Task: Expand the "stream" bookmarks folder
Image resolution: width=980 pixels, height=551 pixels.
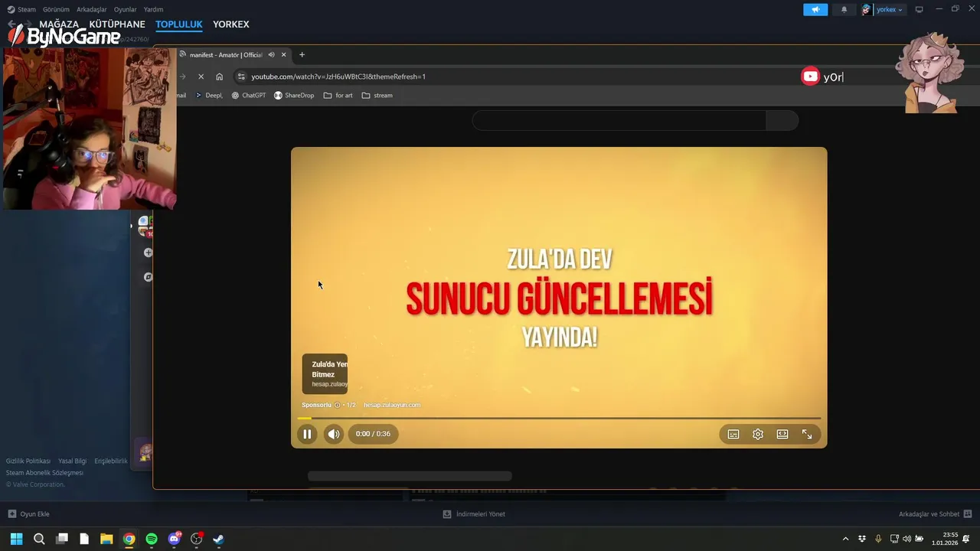Action: [x=377, y=96]
